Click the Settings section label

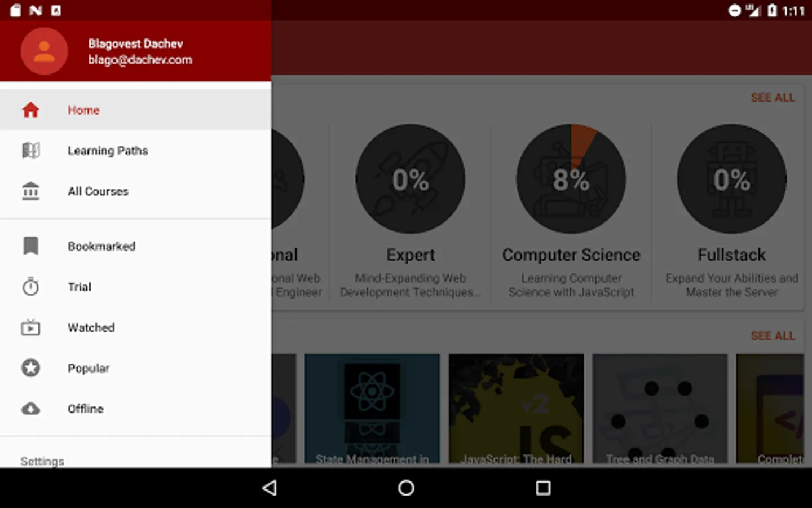42,461
